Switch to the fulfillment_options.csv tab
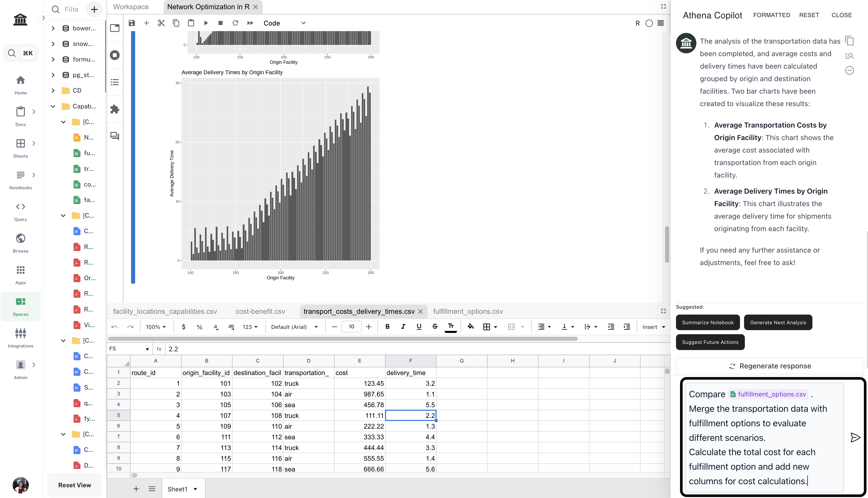The image size is (868, 498). [x=468, y=311]
